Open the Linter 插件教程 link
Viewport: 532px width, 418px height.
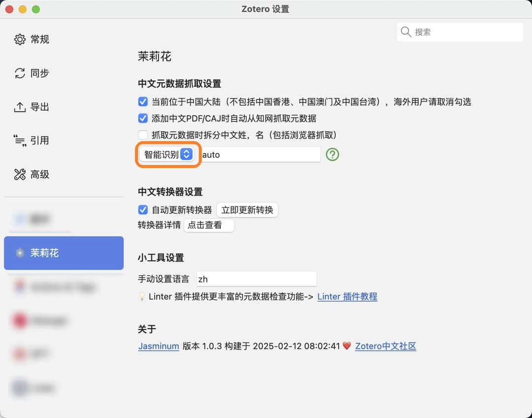[x=347, y=297]
